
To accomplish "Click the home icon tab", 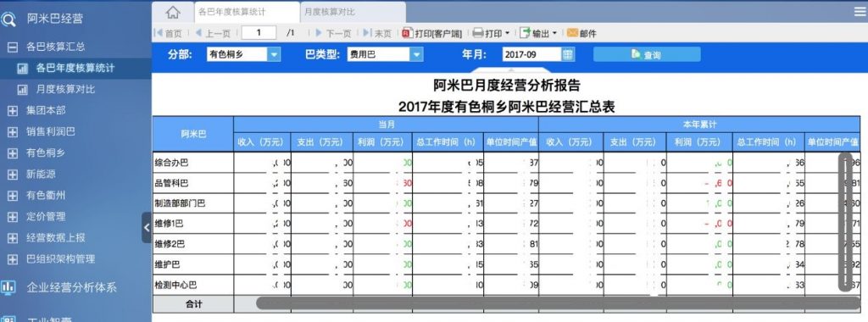I will 173,12.
